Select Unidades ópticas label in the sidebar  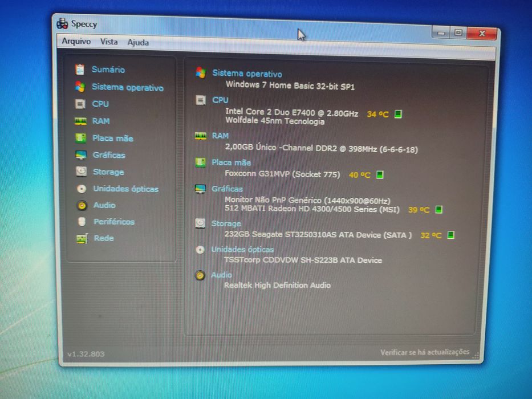coord(126,189)
